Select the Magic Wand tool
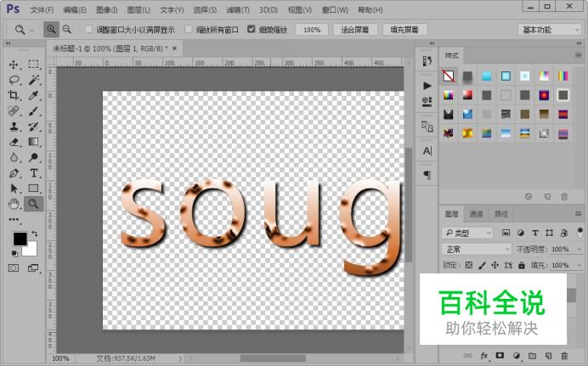 tap(34, 80)
